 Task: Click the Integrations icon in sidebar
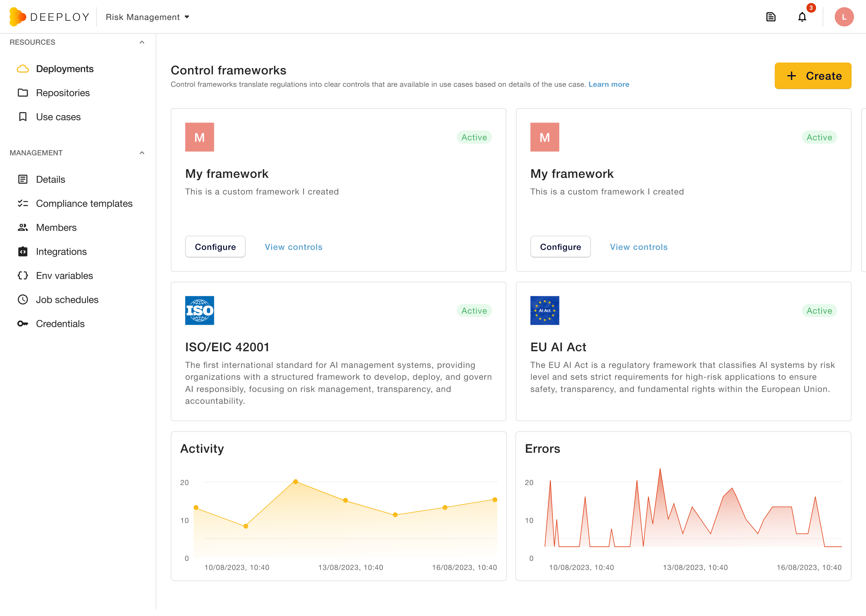tap(23, 251)
